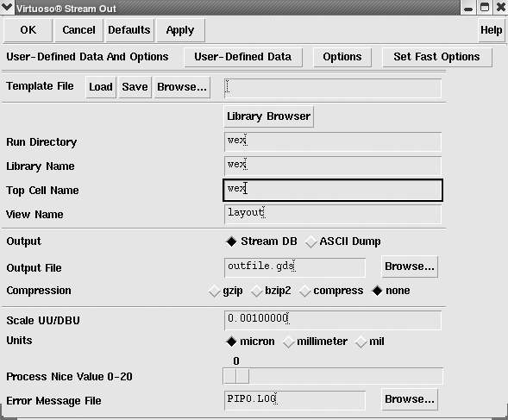
Task: Select bzip2 compression
Action: pos(271,291)
